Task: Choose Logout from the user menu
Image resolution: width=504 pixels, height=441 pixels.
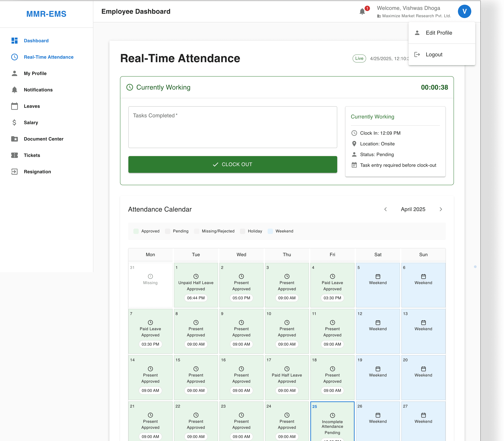Action: coord(434,55)
